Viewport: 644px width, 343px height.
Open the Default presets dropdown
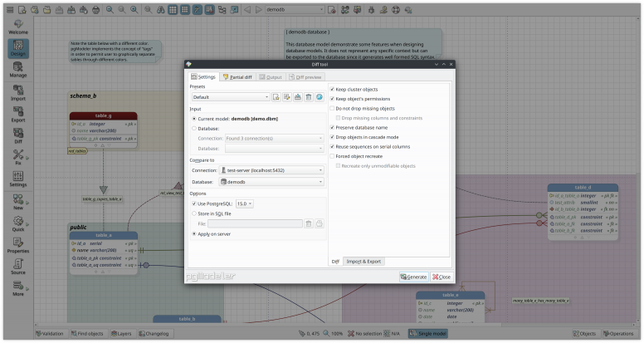point(231,97)
